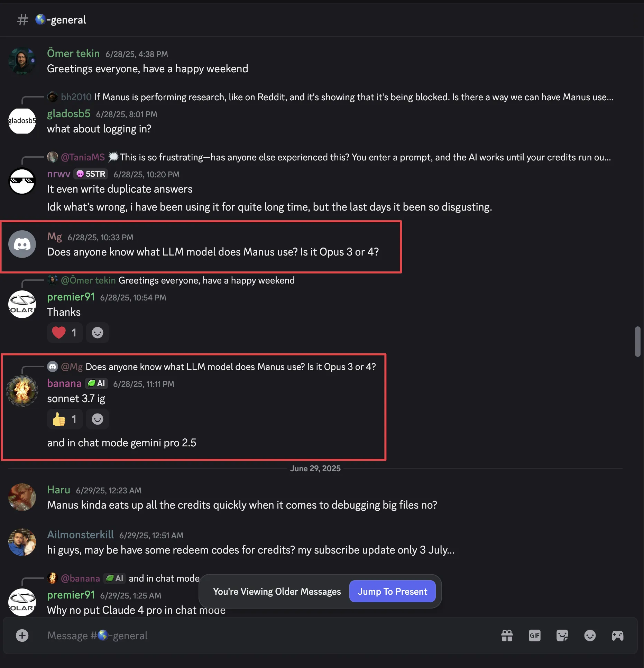
Task: Open the gift picker
Action: (506, 635)
